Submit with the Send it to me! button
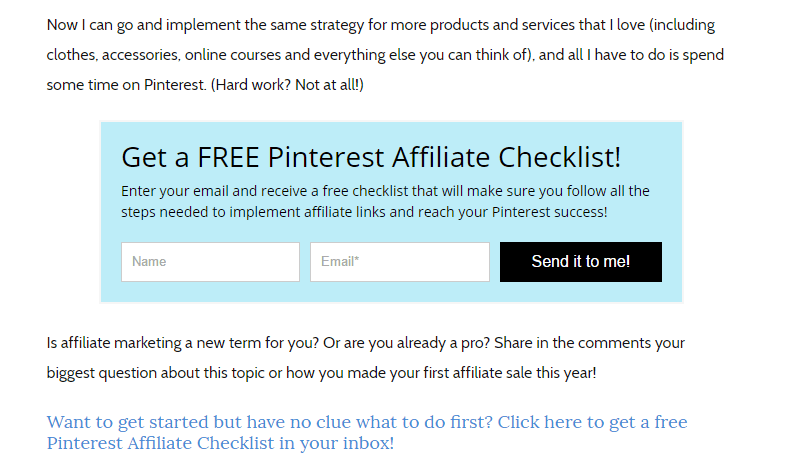Image resolution: width=797 pixels, height=472 pixels. coord(580,262)
